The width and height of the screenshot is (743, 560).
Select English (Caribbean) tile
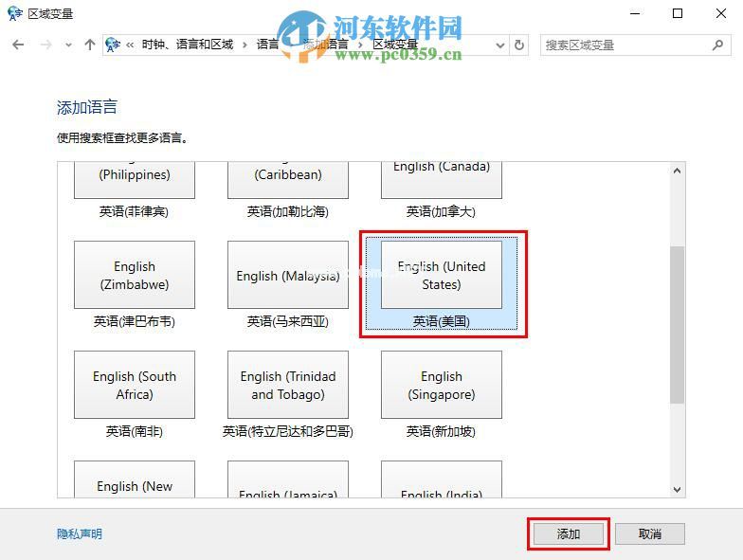point(288,180)
